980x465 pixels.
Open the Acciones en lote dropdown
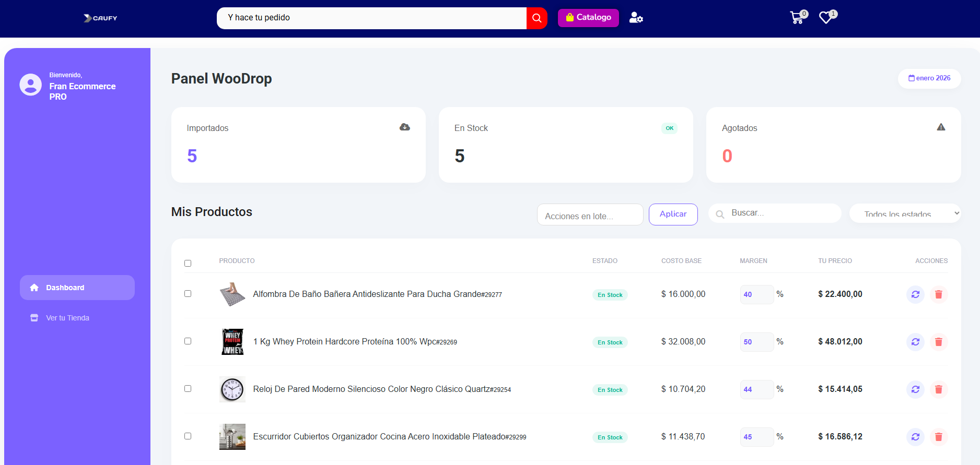(590, 214)
